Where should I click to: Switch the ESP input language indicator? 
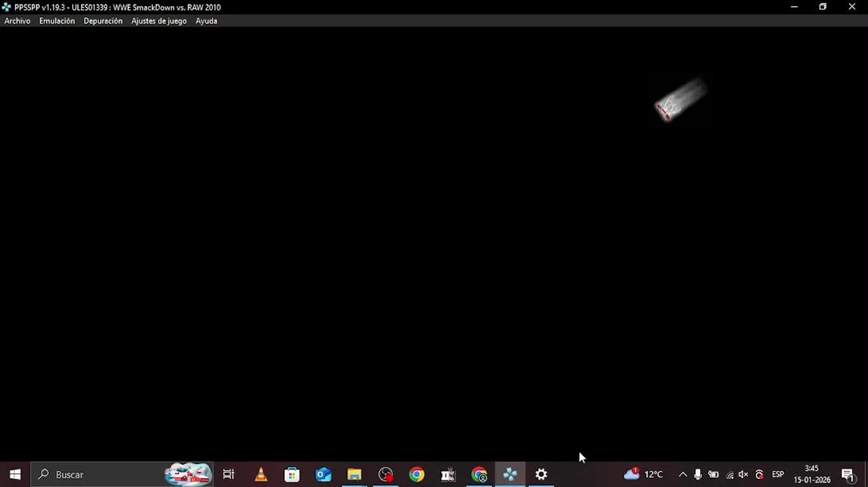pos(778,475)
